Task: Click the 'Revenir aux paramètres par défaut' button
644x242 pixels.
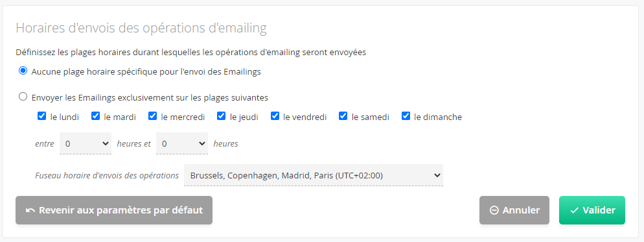Action: [114, 210]
